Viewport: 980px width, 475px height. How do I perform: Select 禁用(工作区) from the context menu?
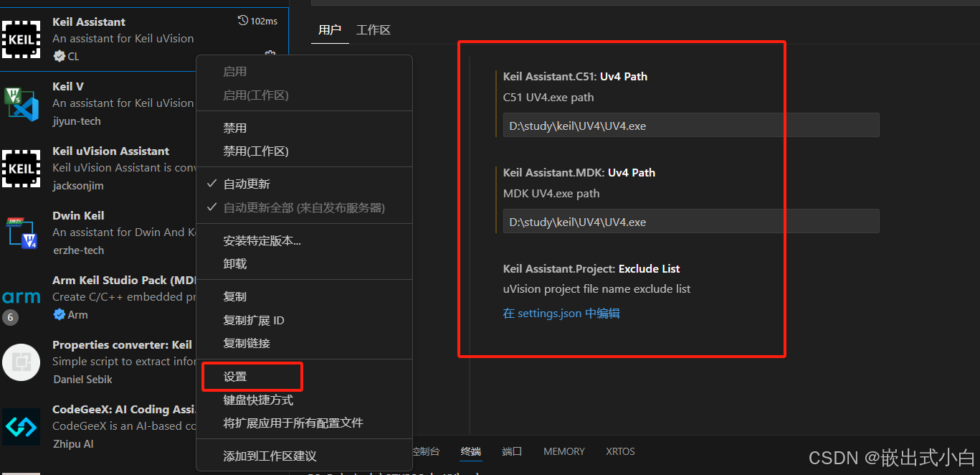(304, 151)
